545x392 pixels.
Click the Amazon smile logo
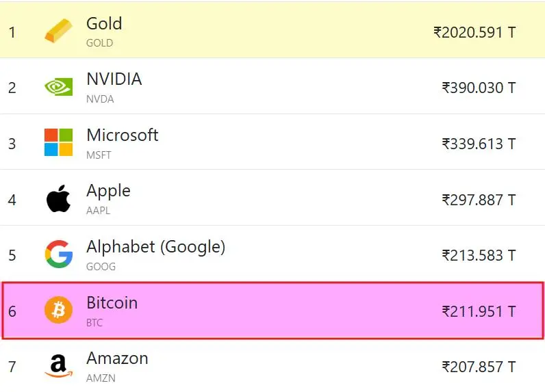pyautogui.click(x=58, y=365)
